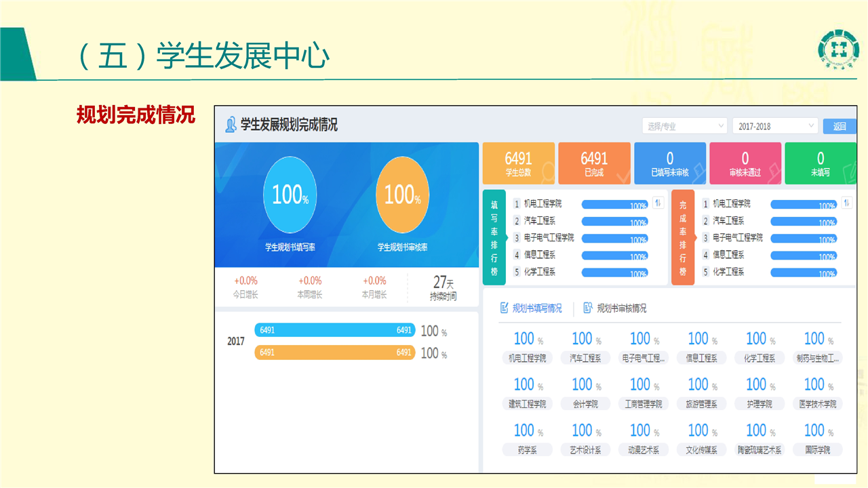The height and width of the screenshot is (488, 868).
Task: Click the school logo at top right
Action: 838,49
